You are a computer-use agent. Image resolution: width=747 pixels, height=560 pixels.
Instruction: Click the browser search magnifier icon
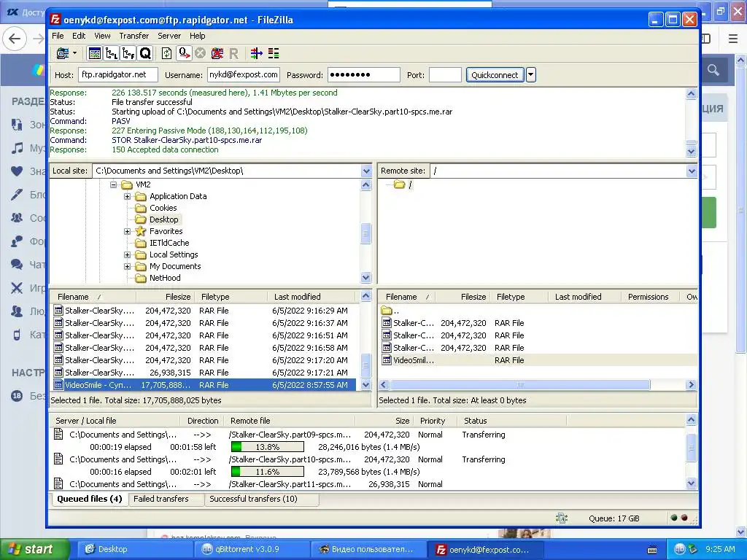click(713, 70)
